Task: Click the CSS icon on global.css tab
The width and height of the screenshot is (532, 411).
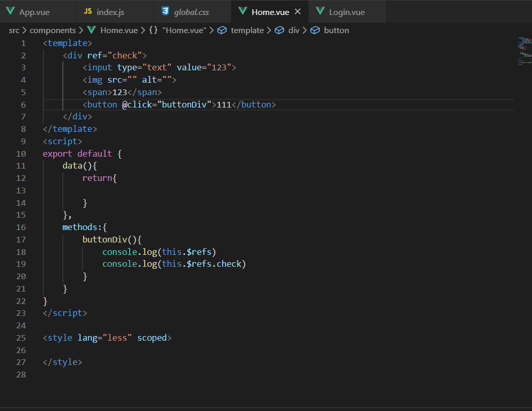Action: 165,11
